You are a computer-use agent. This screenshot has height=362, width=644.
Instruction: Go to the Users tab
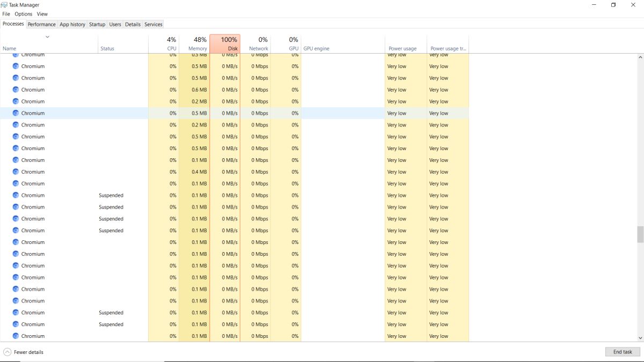point(115,24)
